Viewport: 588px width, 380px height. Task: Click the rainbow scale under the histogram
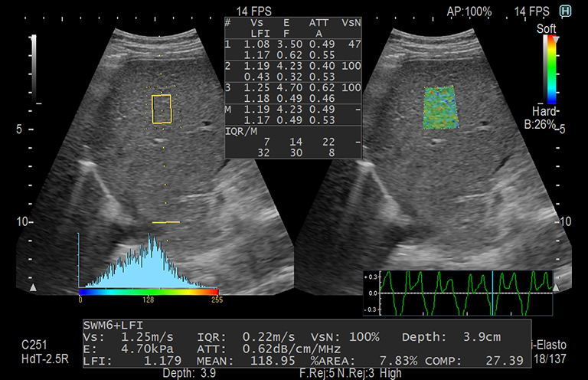pyautogui.click(x=149, y=292)
